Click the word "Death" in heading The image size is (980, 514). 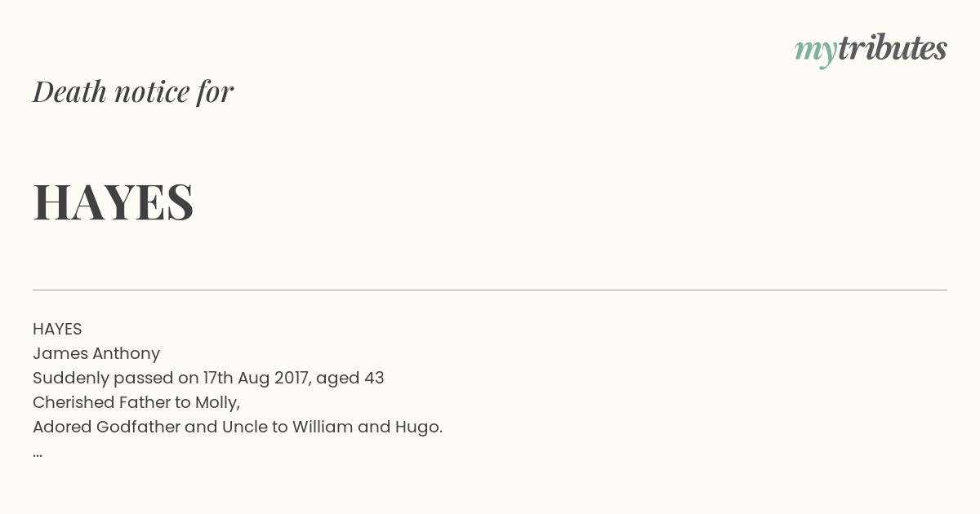pos(70,91)
